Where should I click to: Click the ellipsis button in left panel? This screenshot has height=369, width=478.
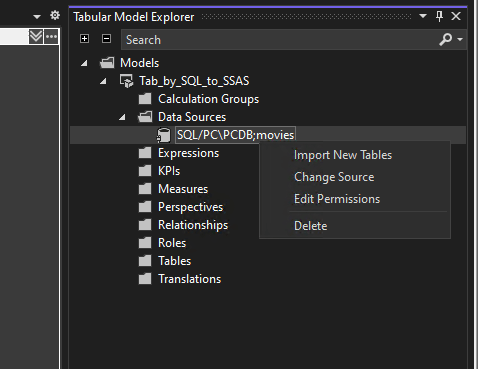51,37
